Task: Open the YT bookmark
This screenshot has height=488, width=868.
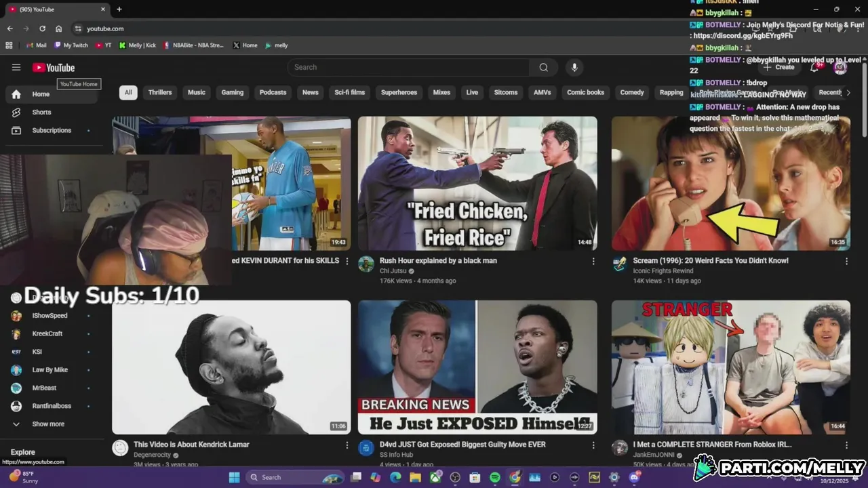Action: pyautogui.click(x=104, y=45)
